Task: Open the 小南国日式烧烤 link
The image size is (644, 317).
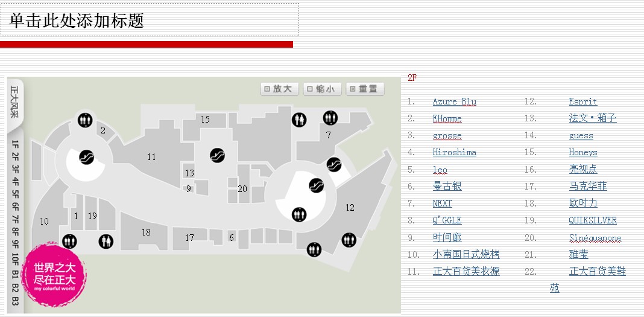Action: 466,254
